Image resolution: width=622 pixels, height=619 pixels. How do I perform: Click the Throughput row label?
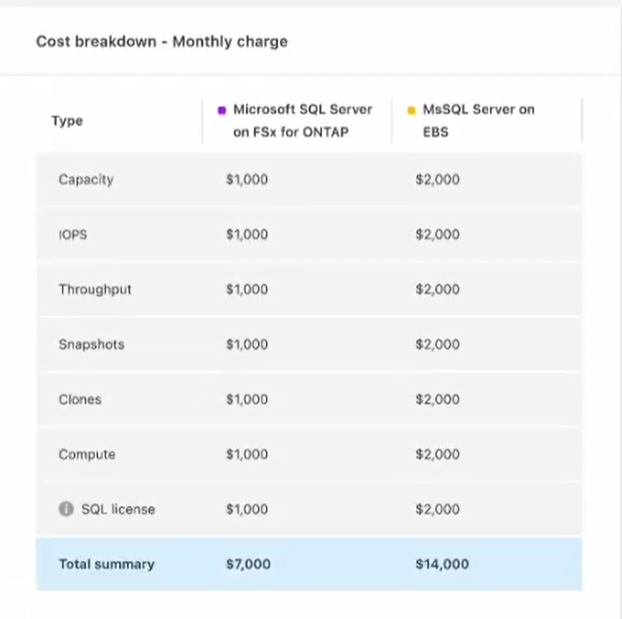pyautogui.click(x=95, y=290)
